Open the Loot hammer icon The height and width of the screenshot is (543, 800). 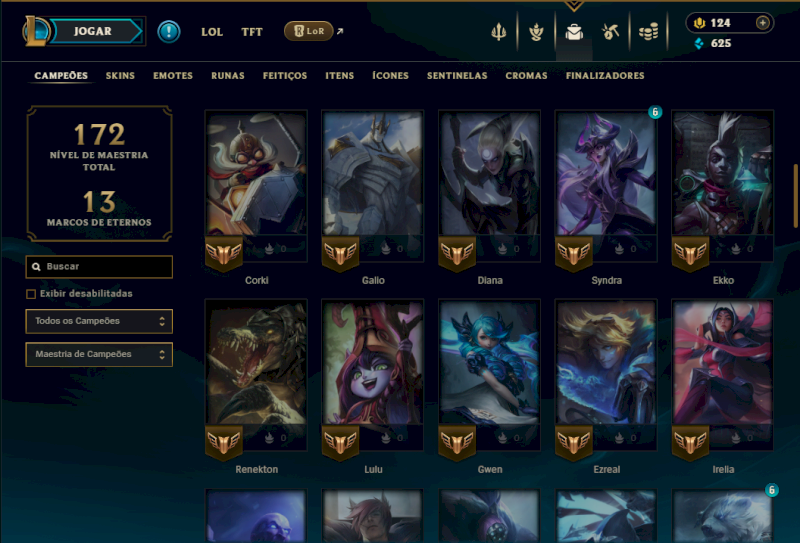(611, 32)
